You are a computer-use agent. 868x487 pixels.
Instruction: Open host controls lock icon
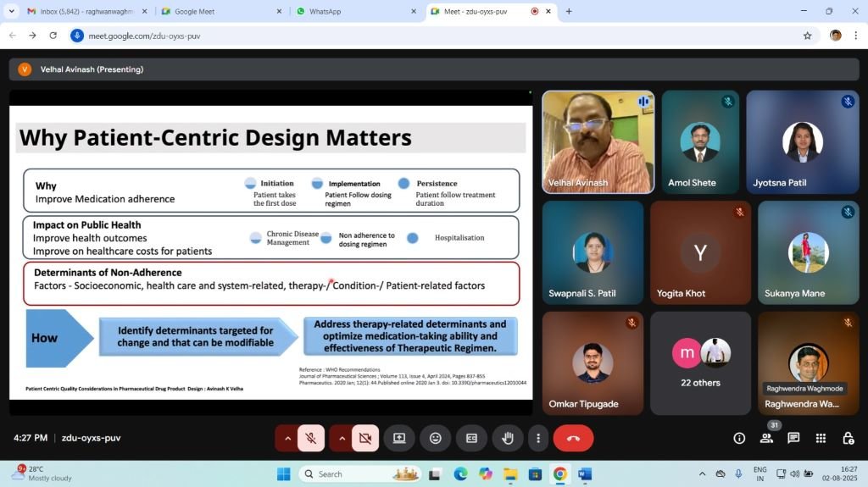pyautogui.click(x=848, y=438)
